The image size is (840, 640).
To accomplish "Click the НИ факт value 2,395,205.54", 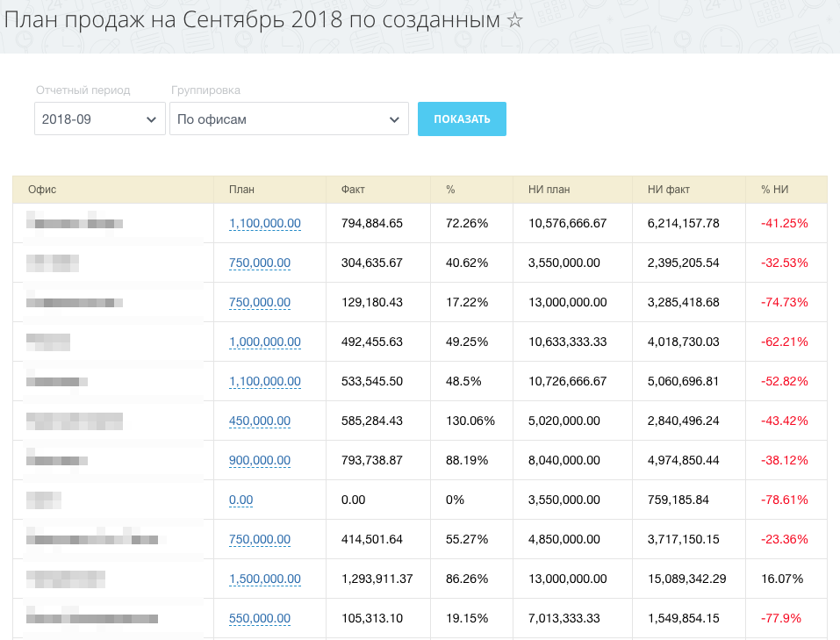I will (x=683, y=263).
